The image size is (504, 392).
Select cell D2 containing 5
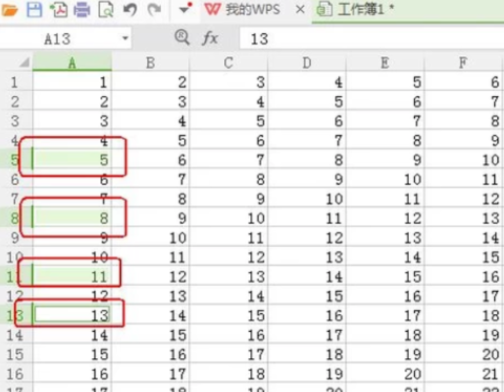point(307,101)
